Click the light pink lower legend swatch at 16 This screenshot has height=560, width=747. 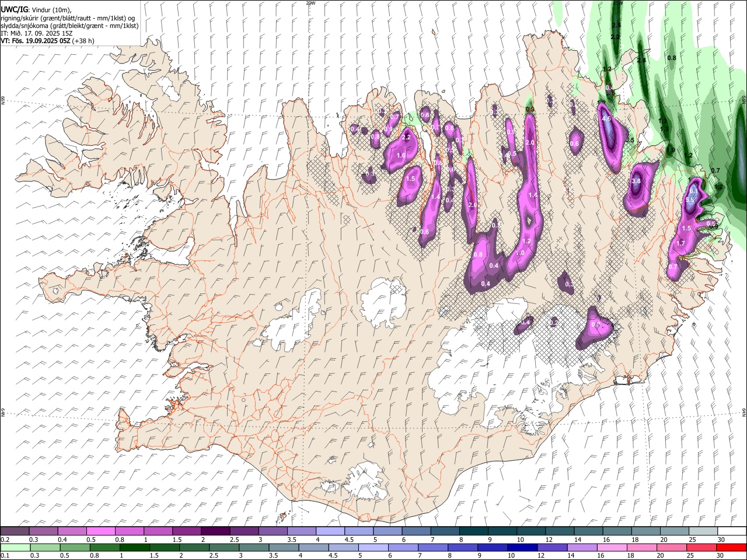[x=612, y=547]
